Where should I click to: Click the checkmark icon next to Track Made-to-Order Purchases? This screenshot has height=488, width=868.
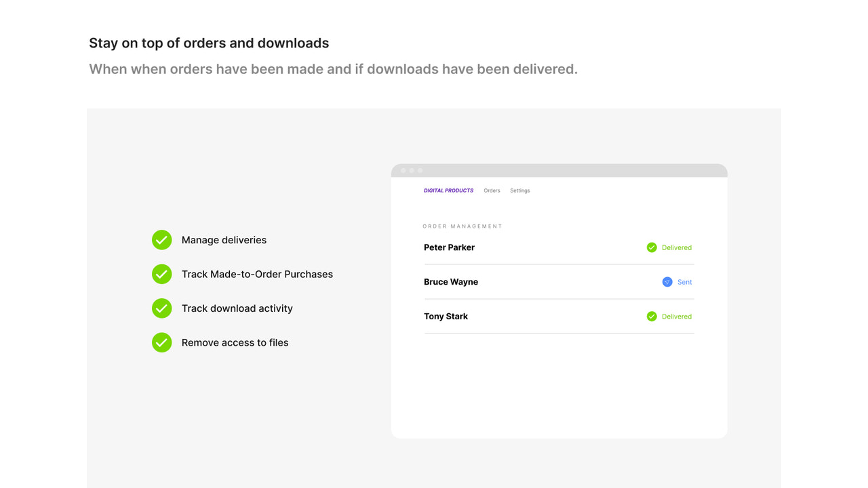point(161,274)
